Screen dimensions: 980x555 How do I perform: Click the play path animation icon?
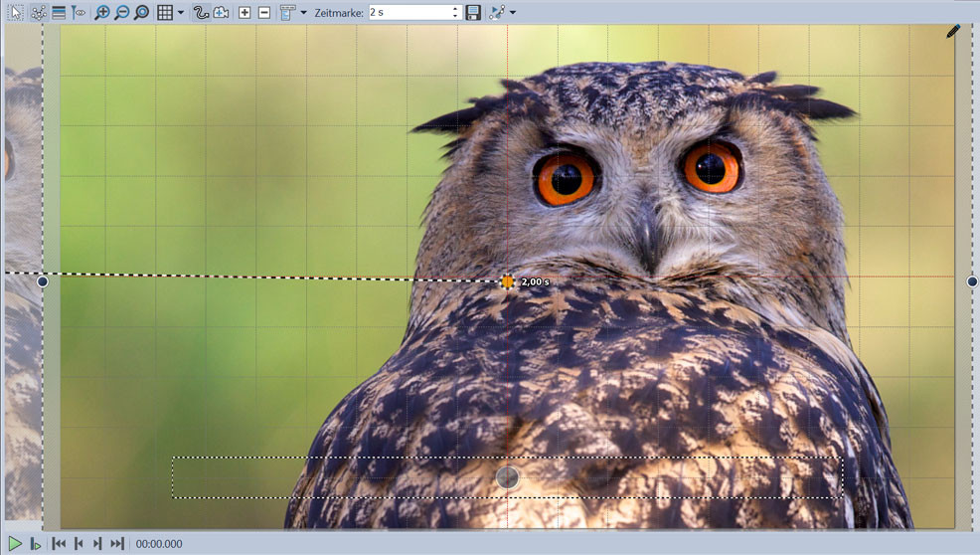point(497,13)
